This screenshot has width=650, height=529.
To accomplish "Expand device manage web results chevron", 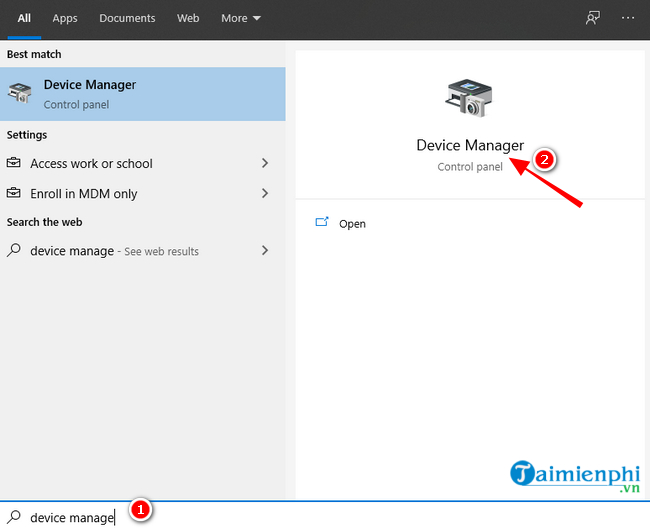I will 265,250.
